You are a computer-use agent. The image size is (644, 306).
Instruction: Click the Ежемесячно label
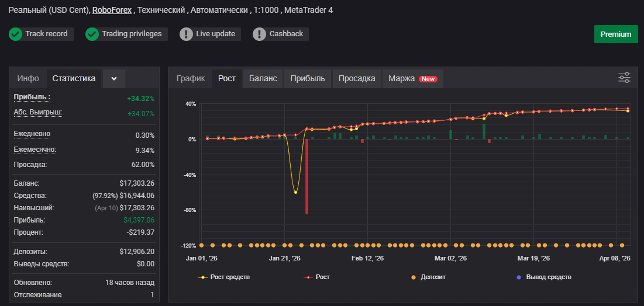pos(35,149)
